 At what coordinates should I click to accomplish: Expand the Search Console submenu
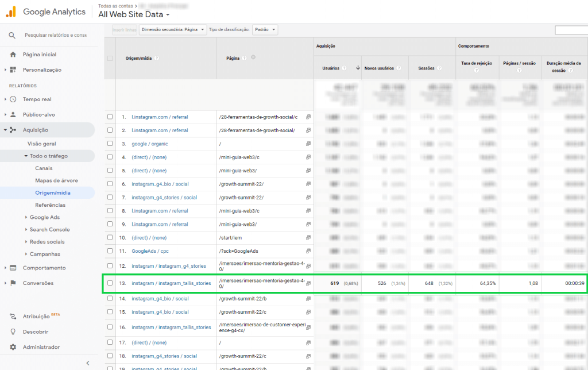26,230
